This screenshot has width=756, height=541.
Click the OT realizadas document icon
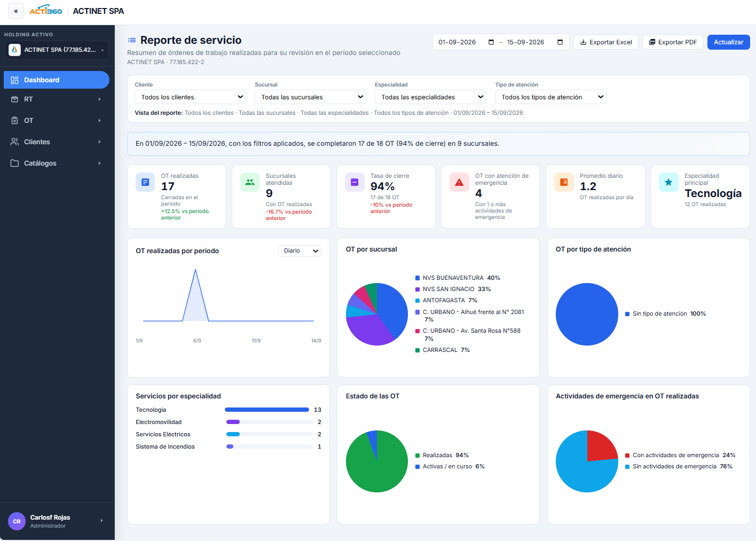click(x=145, y=182)
